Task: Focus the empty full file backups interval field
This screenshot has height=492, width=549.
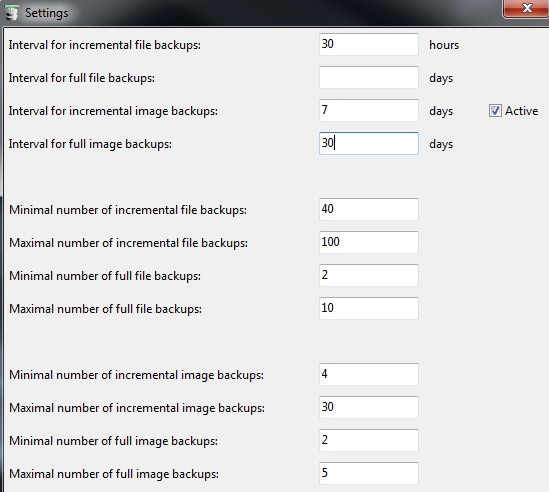Action: click(369, 77)
